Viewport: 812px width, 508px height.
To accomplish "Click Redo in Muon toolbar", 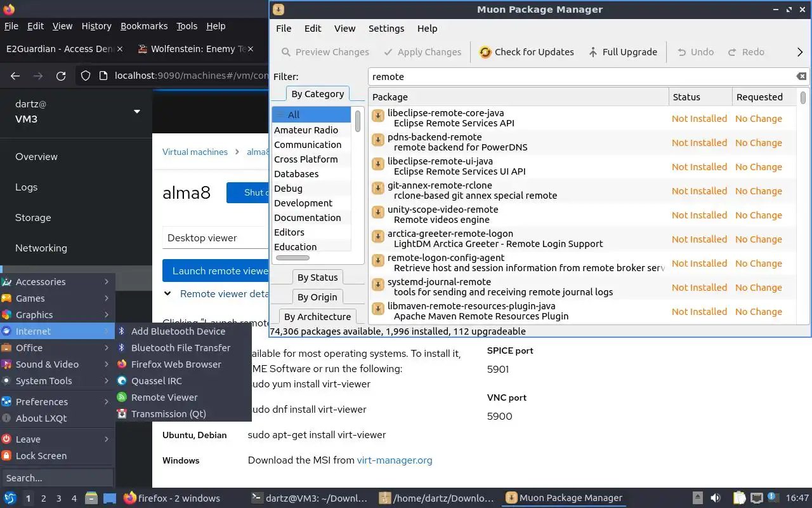I will pos(746,52).
